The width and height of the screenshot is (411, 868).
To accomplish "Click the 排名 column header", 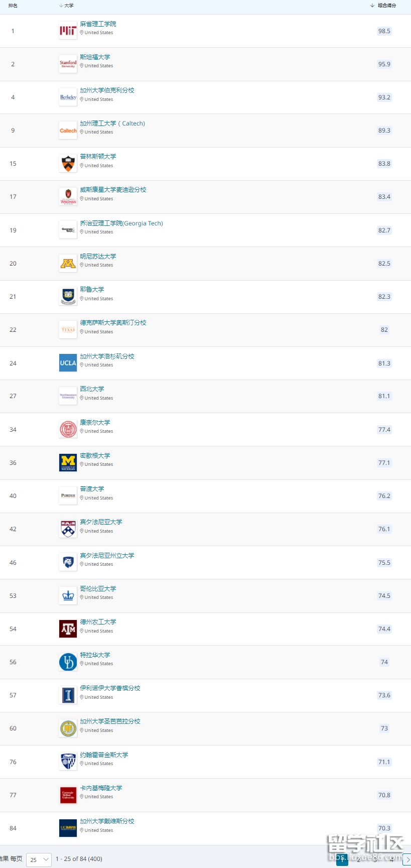I will click(x=13, y=6).
